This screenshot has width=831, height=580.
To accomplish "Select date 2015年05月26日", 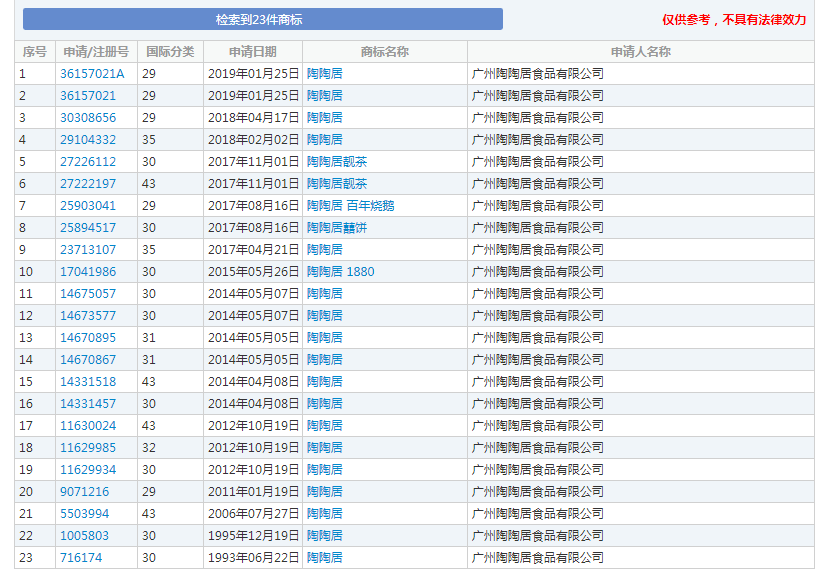I will pos(254,271).
